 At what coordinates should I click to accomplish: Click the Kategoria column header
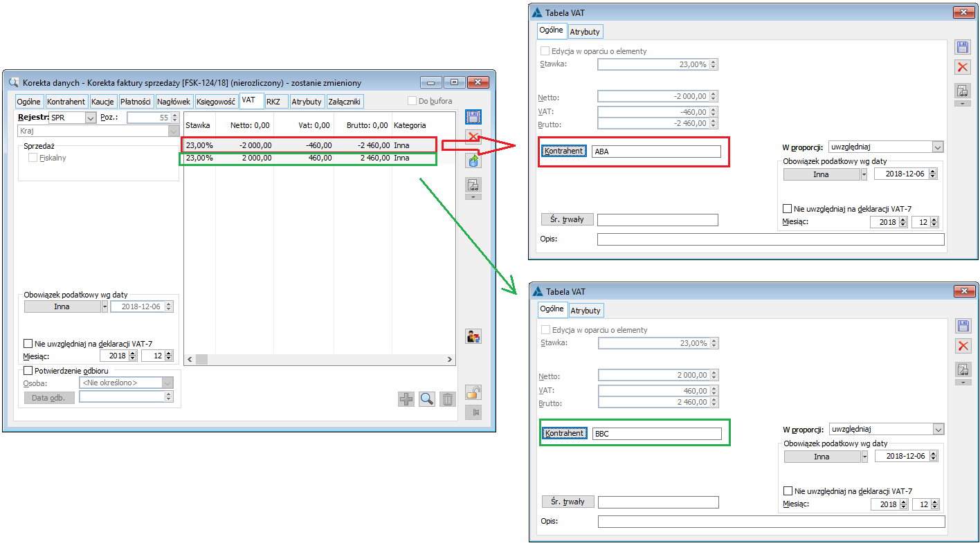(x=410, y=125)
